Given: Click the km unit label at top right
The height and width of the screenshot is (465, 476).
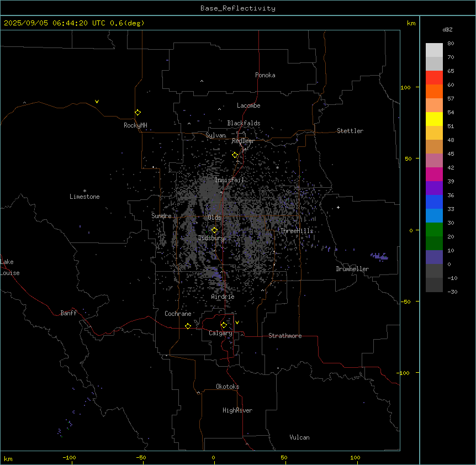Looking at the screenshot, I should tap(411, 23).
